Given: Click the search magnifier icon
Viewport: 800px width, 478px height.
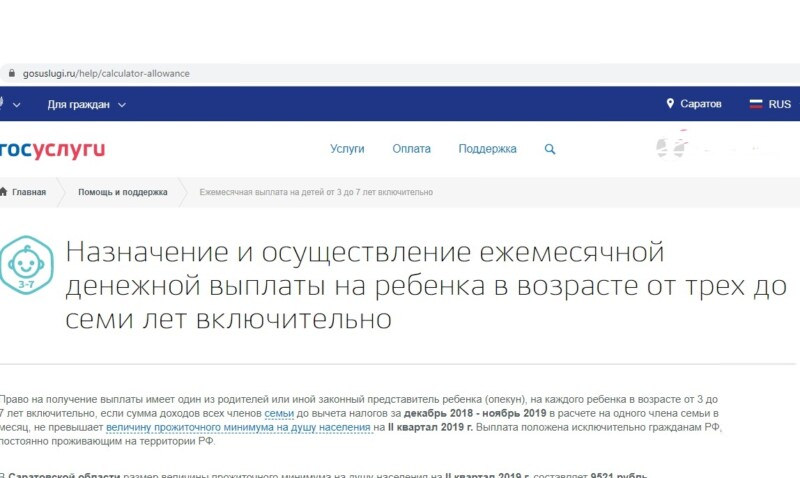Looking at the screenshot, I should pos(549,149).
